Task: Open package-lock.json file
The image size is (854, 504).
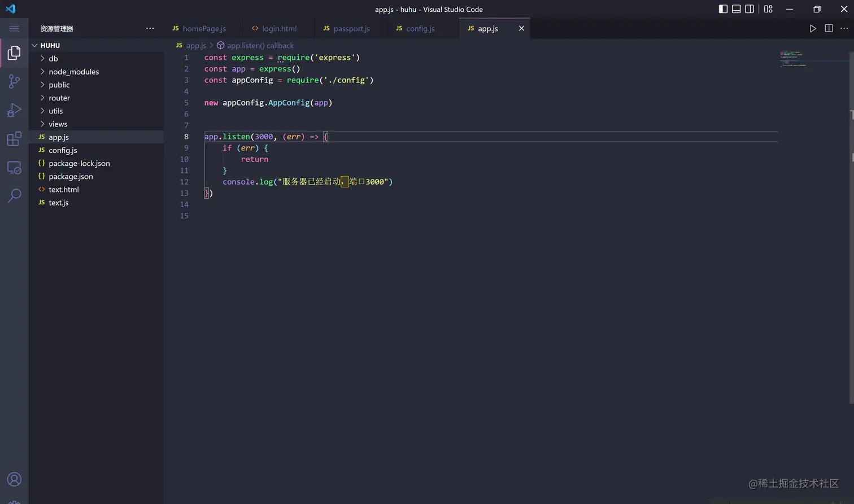Action: coord(96,163)
